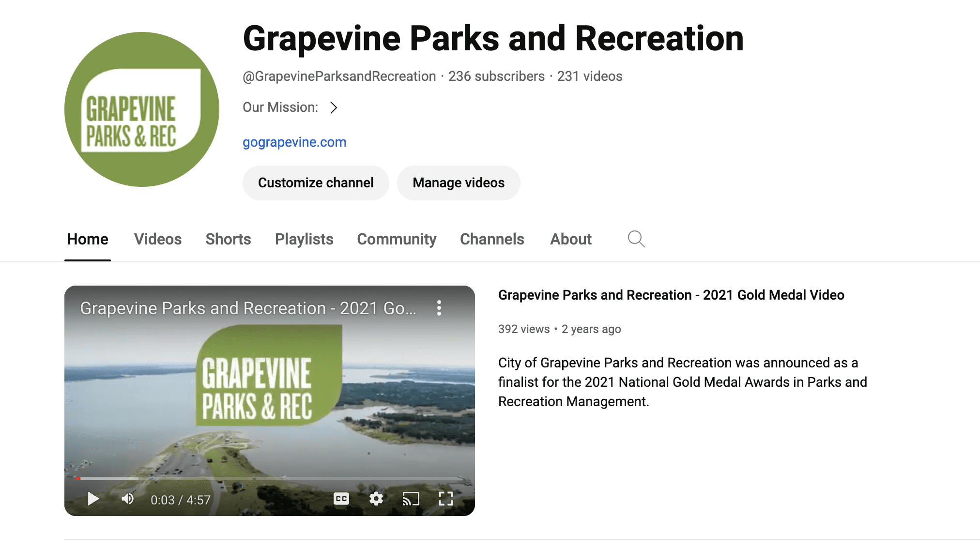
Task: Play the Gold Medal video
Action: (x=93, y=499)
